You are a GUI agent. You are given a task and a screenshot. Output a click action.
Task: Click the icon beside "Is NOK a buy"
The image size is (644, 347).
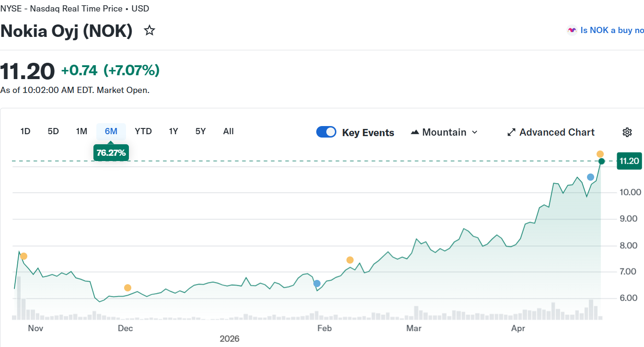coord(572,30)
